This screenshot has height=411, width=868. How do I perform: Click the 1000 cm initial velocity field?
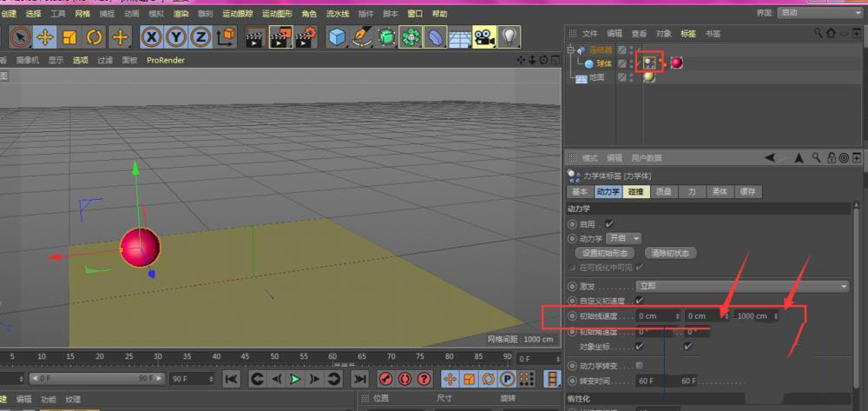click(x=752, y=316)
